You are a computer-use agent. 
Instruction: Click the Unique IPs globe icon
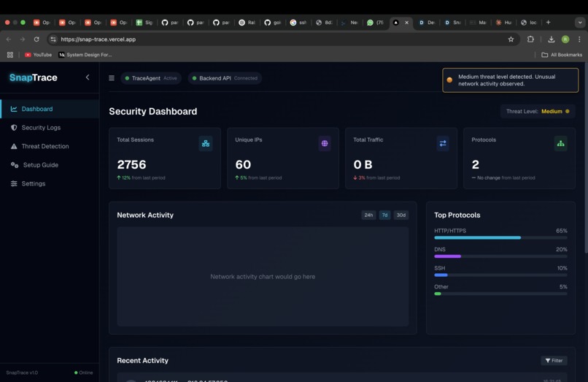pos(325,143)
